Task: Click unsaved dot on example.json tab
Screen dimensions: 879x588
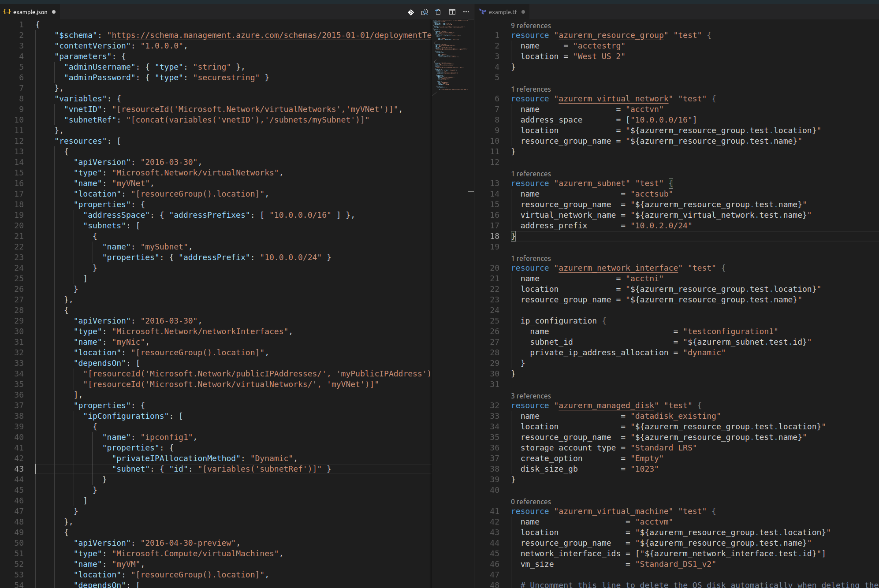Action: 54,12
